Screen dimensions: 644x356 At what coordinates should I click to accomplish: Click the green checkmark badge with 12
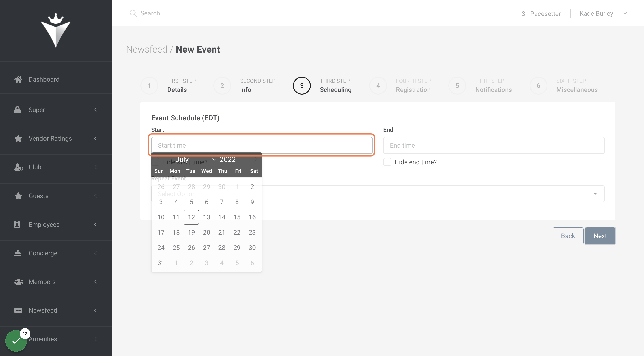pos(16,341)
